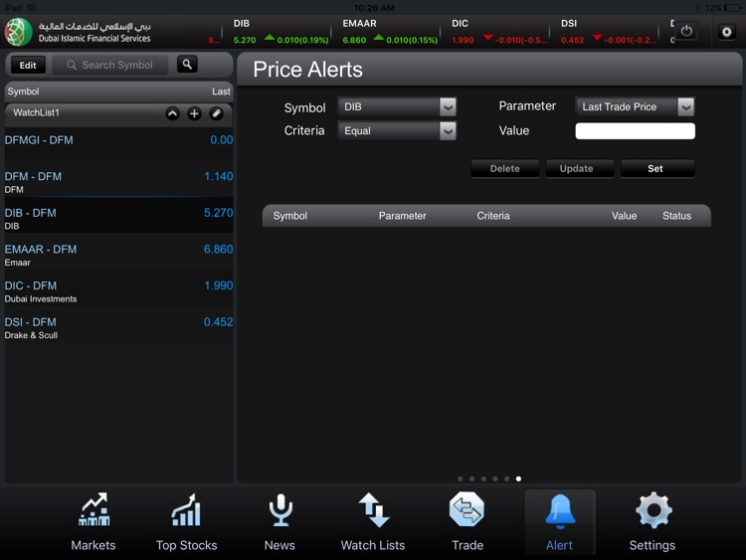Click the Symbol column header in alerts table
This screenshot has height=560, width=746.
coord(289,216)
